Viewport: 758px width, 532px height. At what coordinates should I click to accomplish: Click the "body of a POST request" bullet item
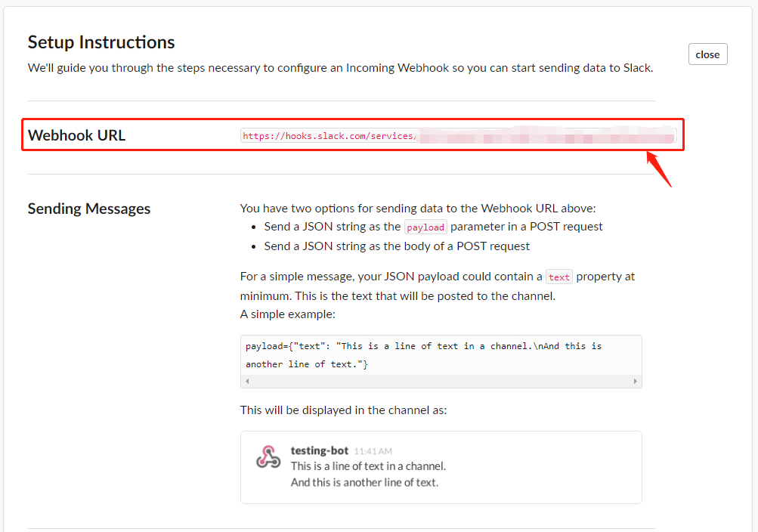click(397, 246)
